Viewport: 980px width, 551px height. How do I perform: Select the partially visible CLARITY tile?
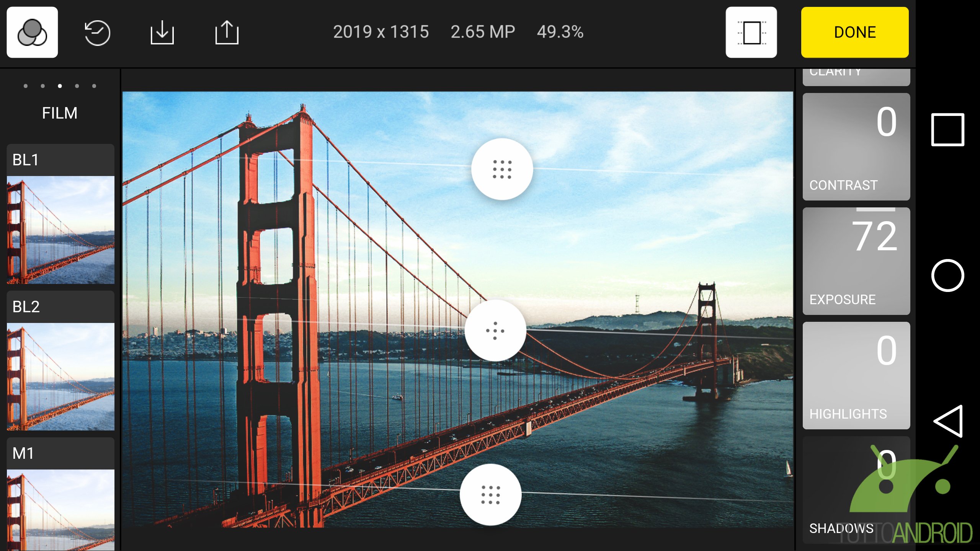856,77
